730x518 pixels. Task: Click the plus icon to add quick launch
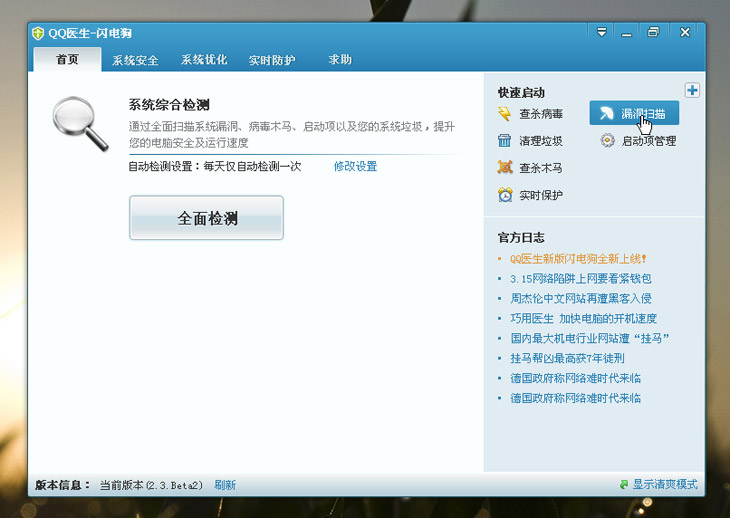pyautogui.click(x=692, y=90)
